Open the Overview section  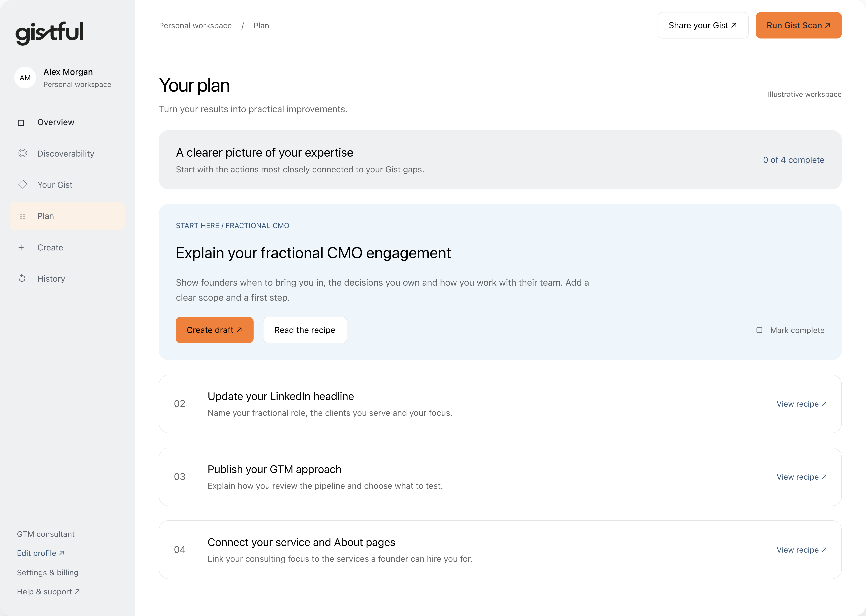(x=67, y=122)
